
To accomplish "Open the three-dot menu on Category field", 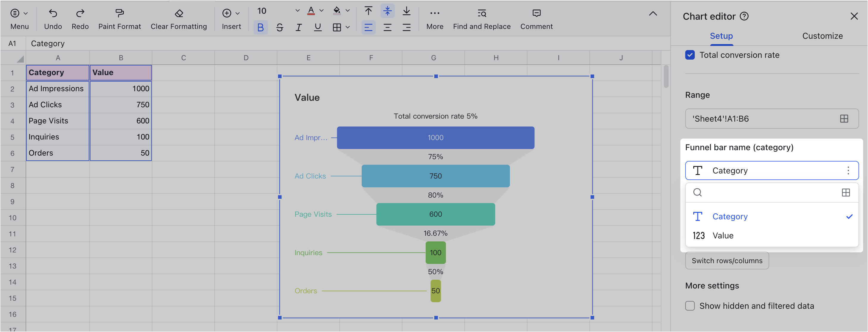I will (x=848, y=171).
